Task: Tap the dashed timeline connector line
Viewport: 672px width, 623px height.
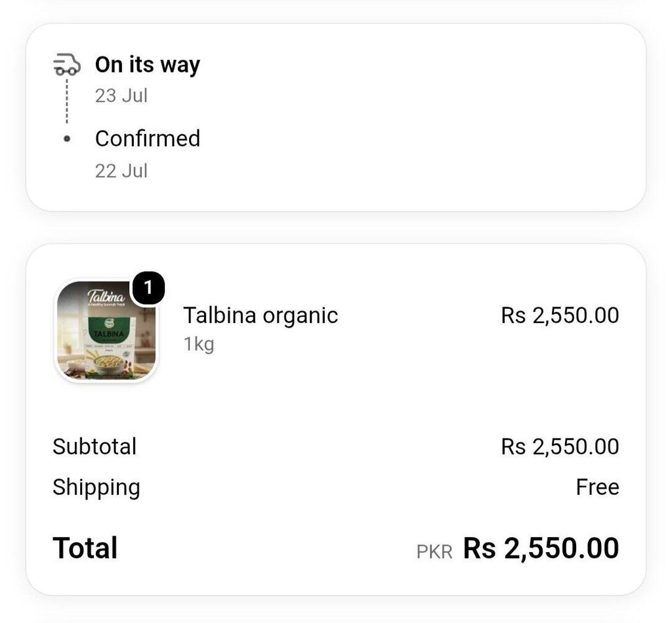Action: [x=67, y=101]
